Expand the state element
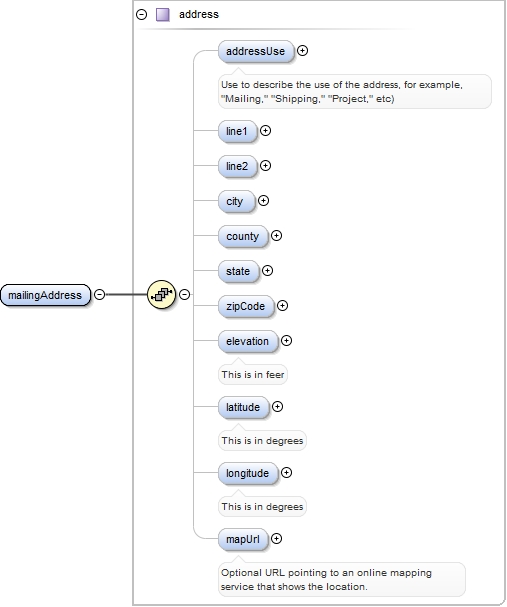The height and width of the screenshot is (607, 507). [267, 271]
